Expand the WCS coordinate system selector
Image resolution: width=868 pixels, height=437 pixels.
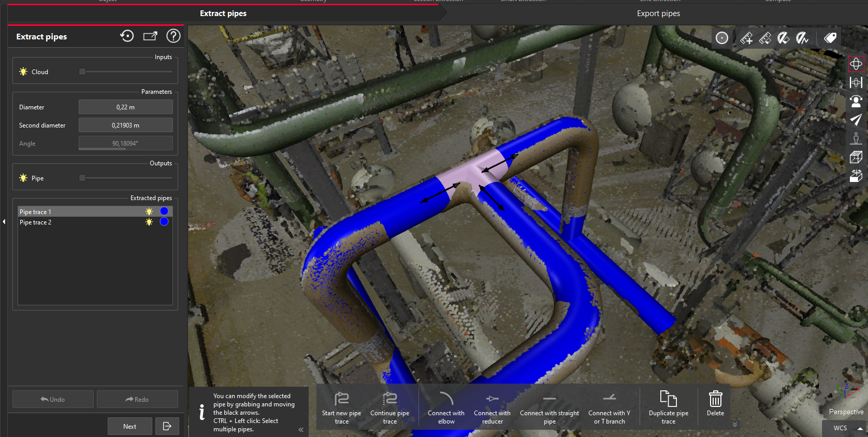pyautogui.click(x=860, y=428)
